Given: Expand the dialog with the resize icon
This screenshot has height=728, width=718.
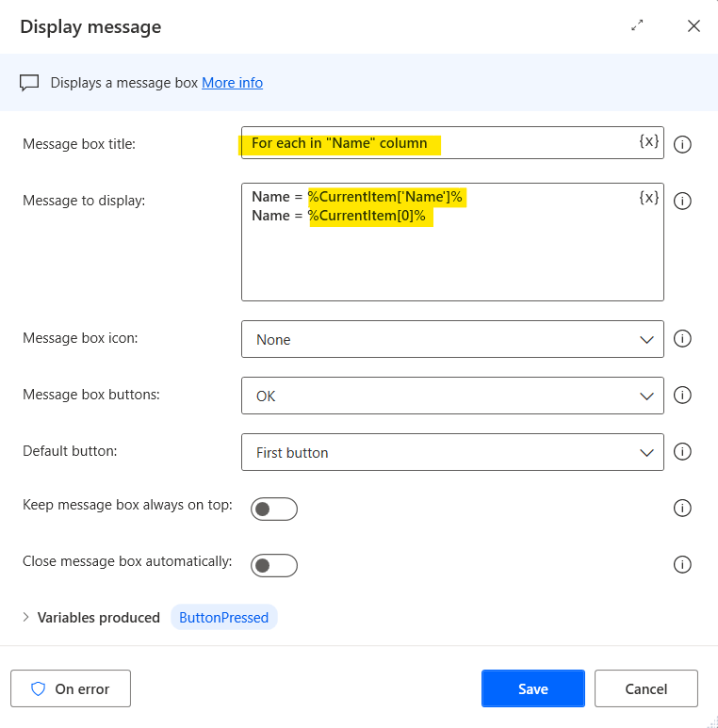Looking at the screenshot, I should tap(638, 26).
